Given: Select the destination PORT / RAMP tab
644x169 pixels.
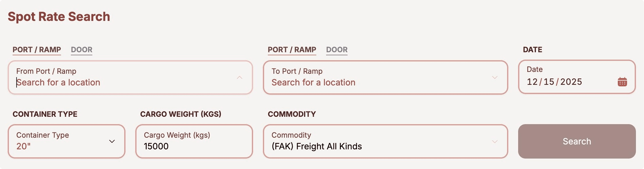Looking at the screenshot, I should [x=292, y=50].
